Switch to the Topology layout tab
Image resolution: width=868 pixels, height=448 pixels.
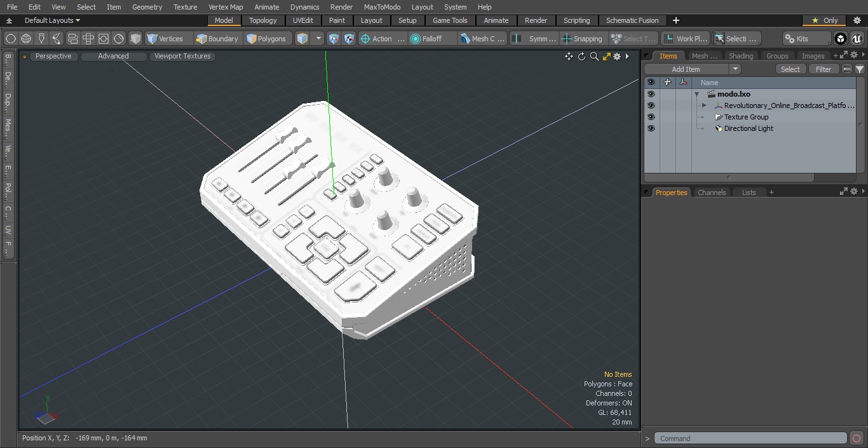[262, 20]
